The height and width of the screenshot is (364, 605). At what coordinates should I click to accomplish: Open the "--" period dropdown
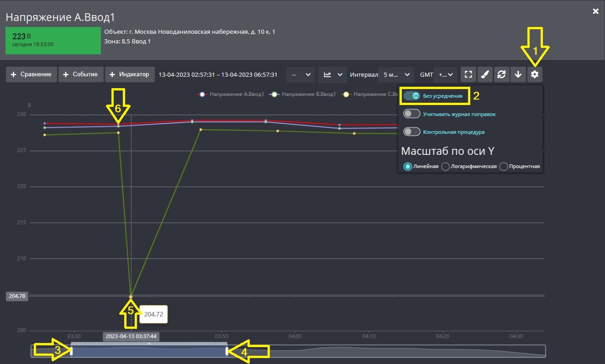point(300,74)
